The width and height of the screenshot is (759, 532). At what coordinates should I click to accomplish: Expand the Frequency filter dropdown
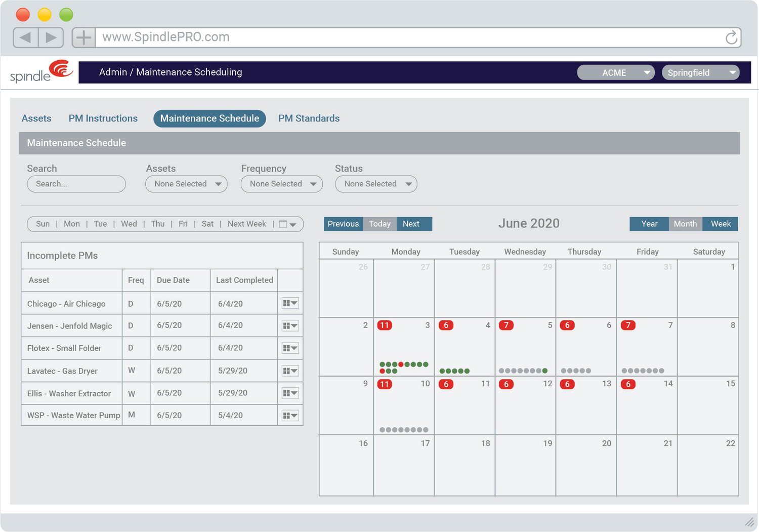282,184
